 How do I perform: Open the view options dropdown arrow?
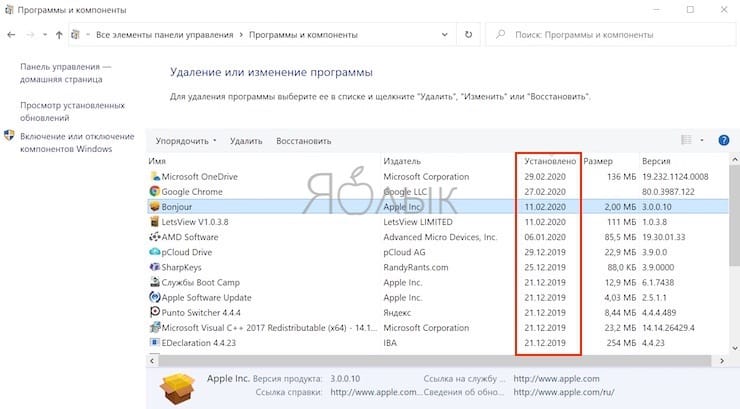click(702, 140)
